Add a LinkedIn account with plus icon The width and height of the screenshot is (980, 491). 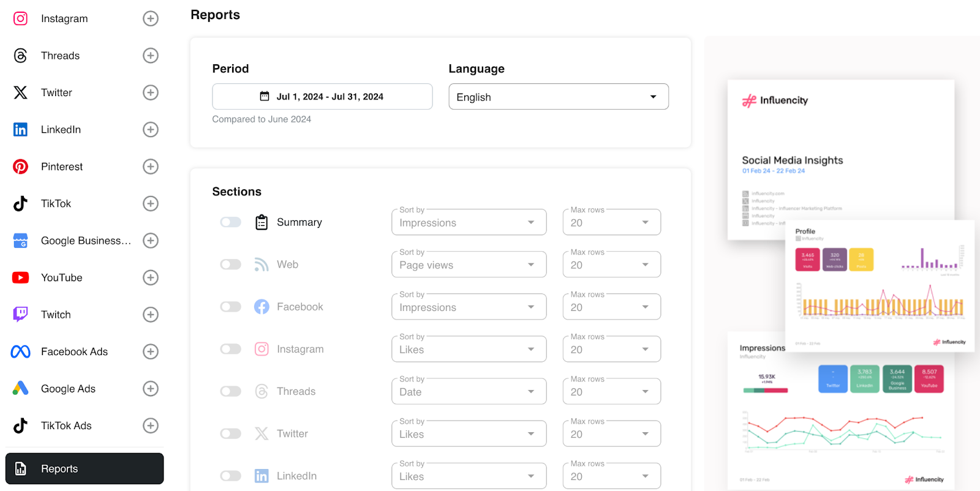pos(151,130)
